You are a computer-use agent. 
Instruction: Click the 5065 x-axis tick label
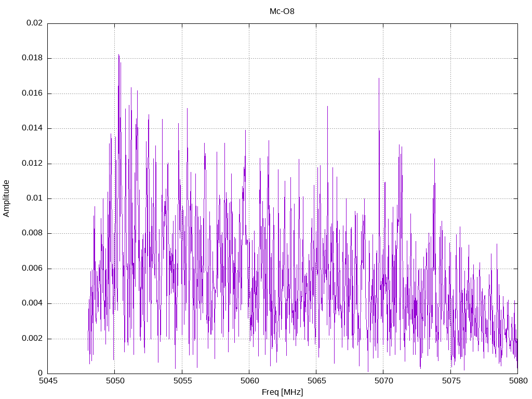317,381
